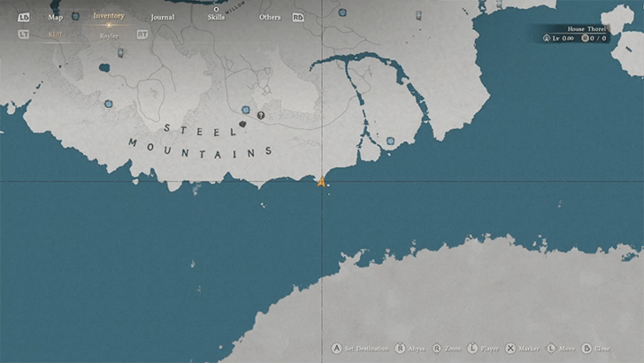Image resolution: width=644 pixels, height=363 pixels.
Task: Click the orange player arrow on the coast
Action: (x=321, y=181)
